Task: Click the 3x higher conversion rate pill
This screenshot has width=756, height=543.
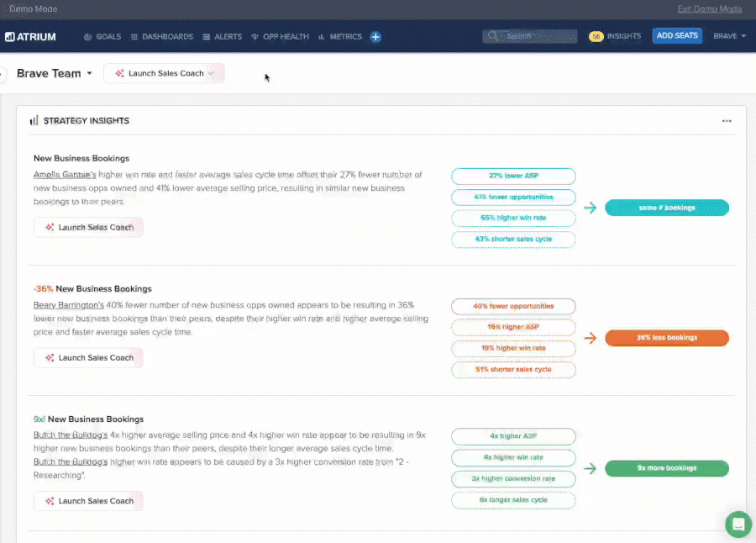Action: [x=513, y=479]
